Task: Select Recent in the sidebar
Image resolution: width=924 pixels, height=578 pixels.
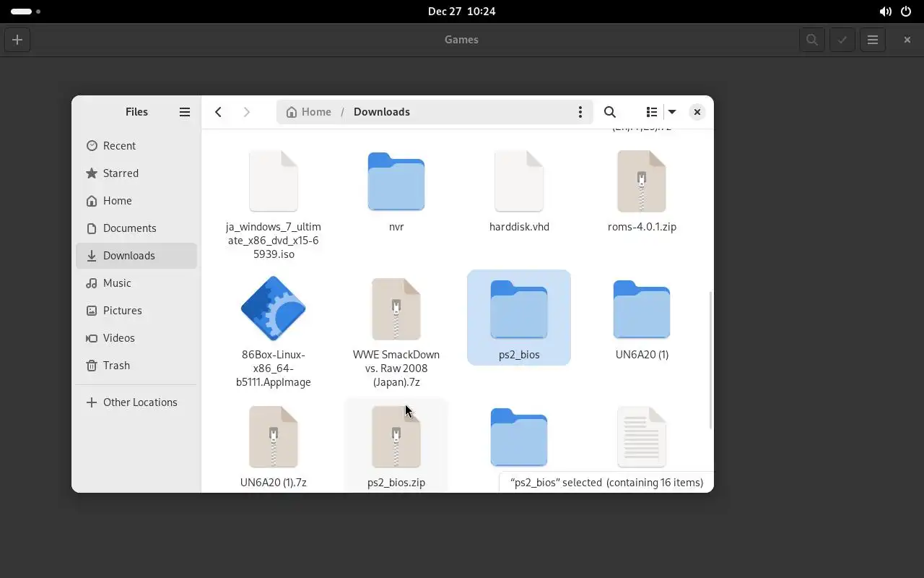Action: coord(136,146)
